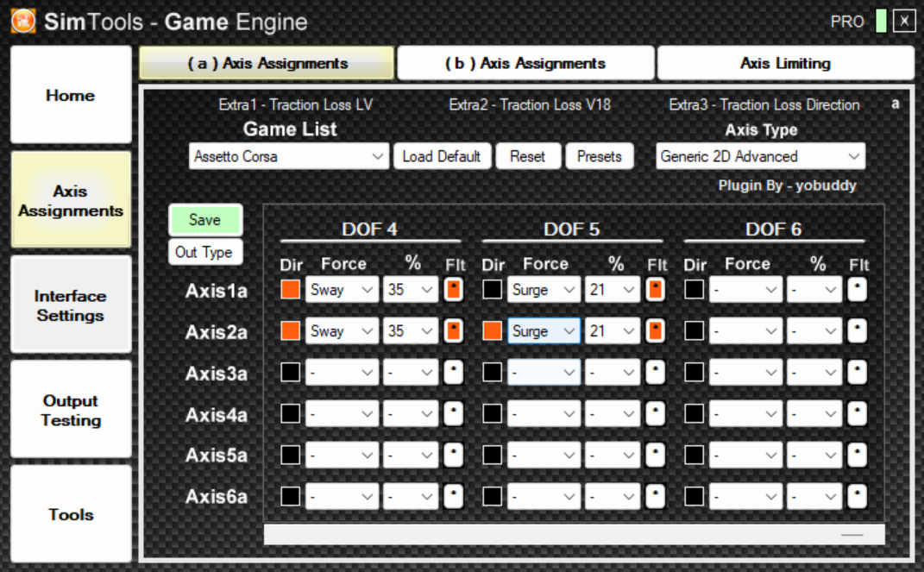Click the Extra3 - Traction Loss Direction label

(x=764, y=105)
